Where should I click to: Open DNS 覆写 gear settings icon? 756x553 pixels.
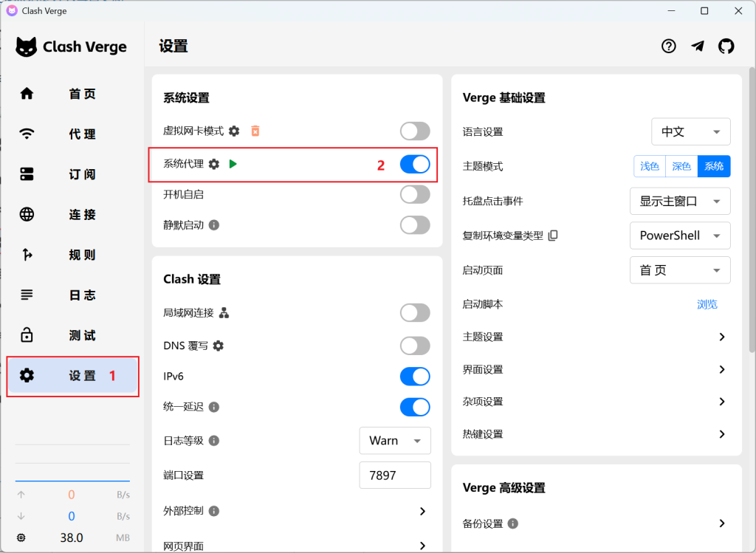(219, 346)
